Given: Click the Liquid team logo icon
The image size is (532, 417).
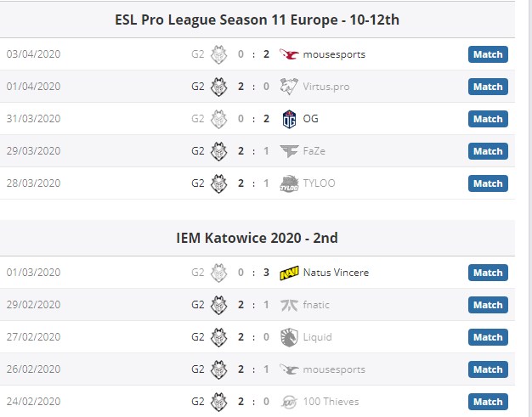Looking at the screenshot, I should [x=289, y=337].
